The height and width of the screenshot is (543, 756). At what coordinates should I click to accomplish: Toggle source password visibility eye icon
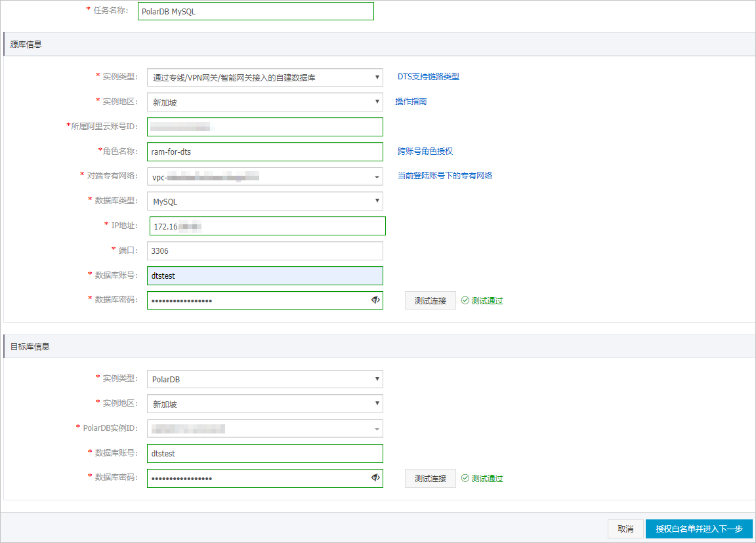375,300
